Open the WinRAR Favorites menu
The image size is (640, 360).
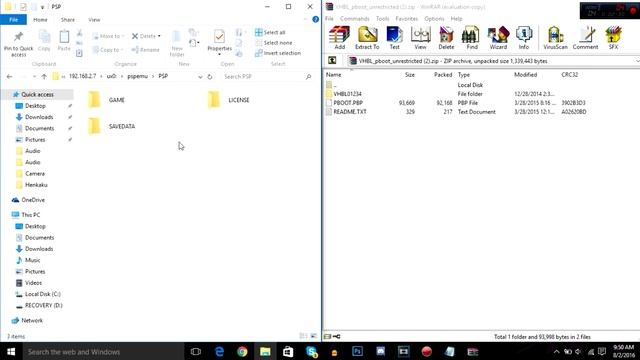tap(407, 19)
